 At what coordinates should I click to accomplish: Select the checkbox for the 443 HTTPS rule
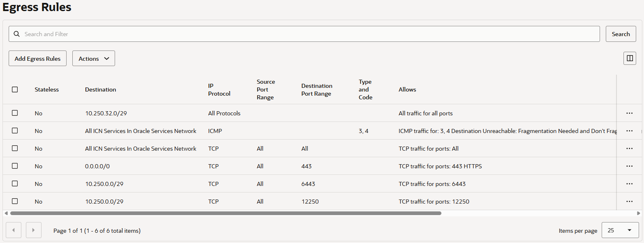pyautogui.click(x=15, y=166)
